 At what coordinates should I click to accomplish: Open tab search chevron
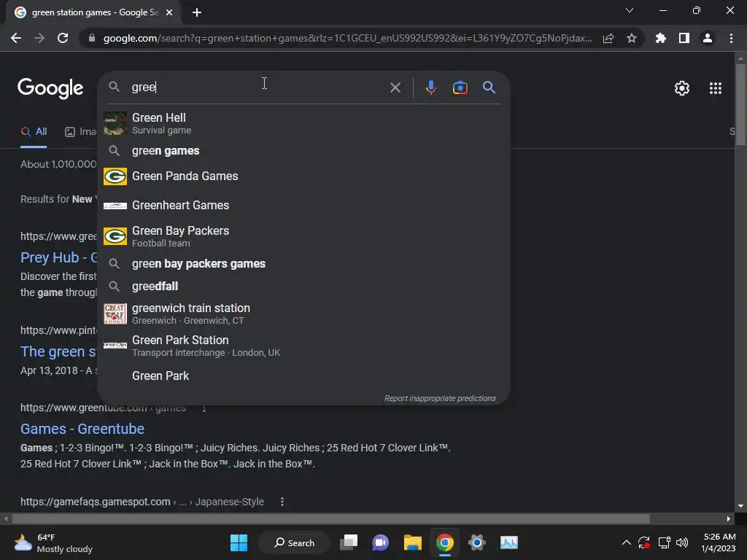[630, 10]
